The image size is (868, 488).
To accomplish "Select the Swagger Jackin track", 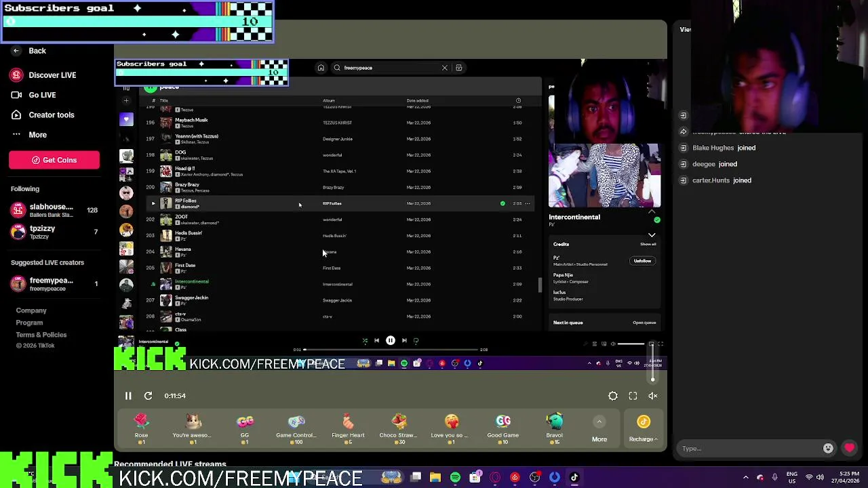I will click(339, 300).
